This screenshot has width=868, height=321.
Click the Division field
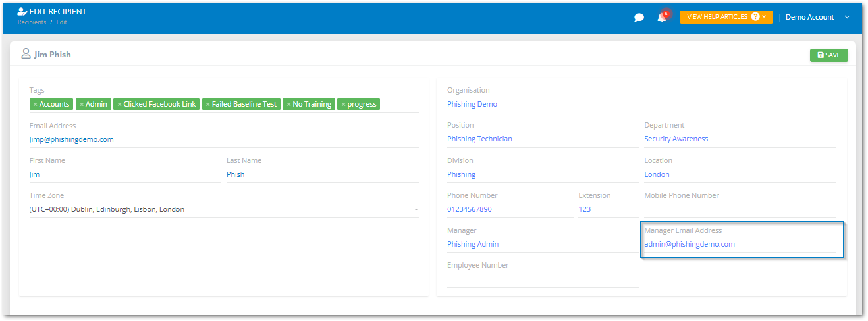(x=543, y=174)
